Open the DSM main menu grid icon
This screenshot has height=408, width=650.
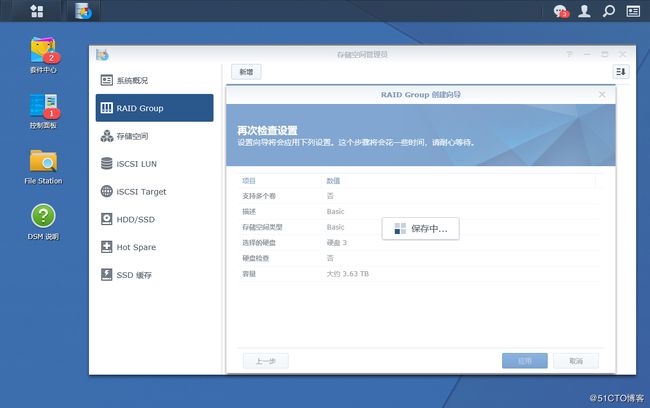pos(36,11)
